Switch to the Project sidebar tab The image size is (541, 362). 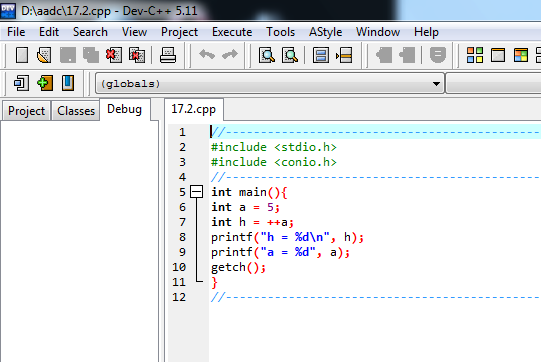tap(26, 111)
